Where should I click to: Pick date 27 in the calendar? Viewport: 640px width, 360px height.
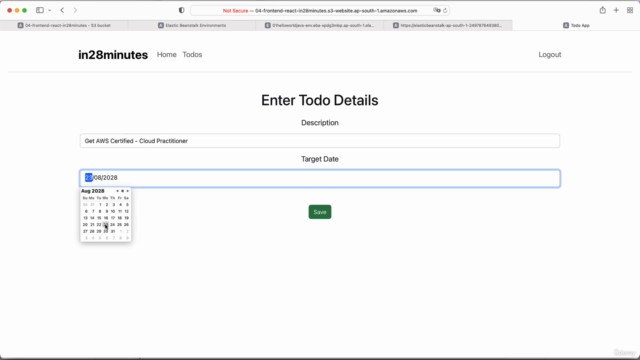(x=85, y=231)
